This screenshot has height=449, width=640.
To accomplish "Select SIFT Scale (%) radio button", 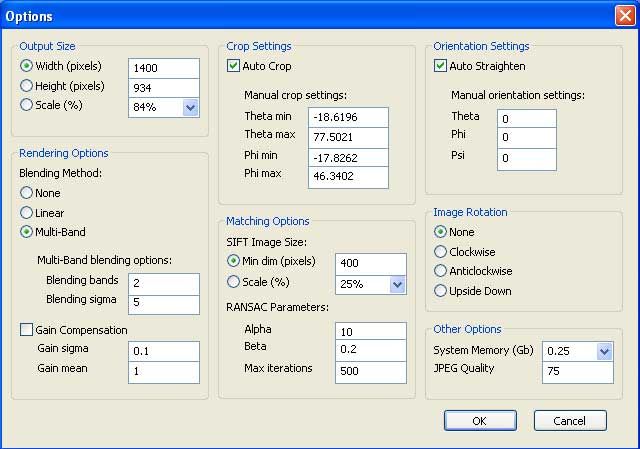I will [x=235, y=282].
